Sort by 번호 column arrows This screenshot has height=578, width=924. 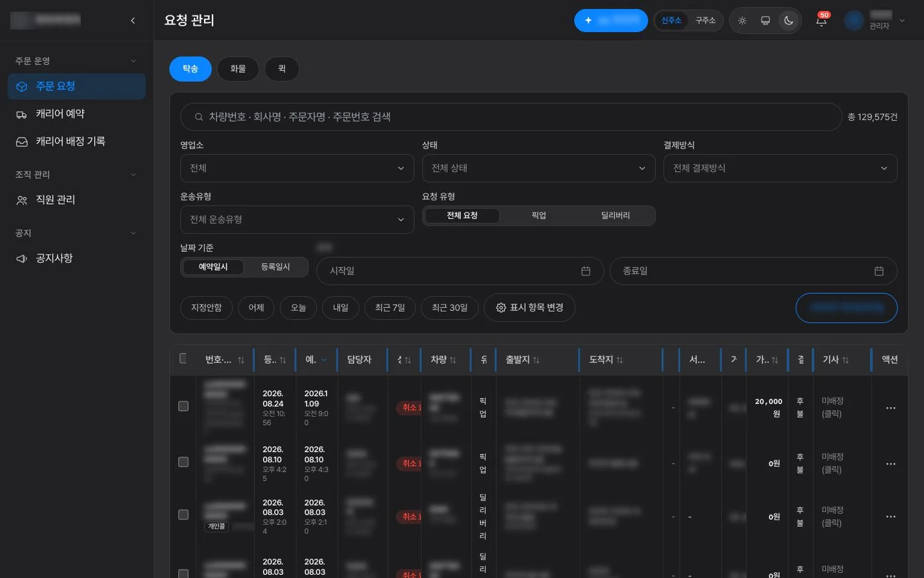pyautogui.click(x=241, y=360)
